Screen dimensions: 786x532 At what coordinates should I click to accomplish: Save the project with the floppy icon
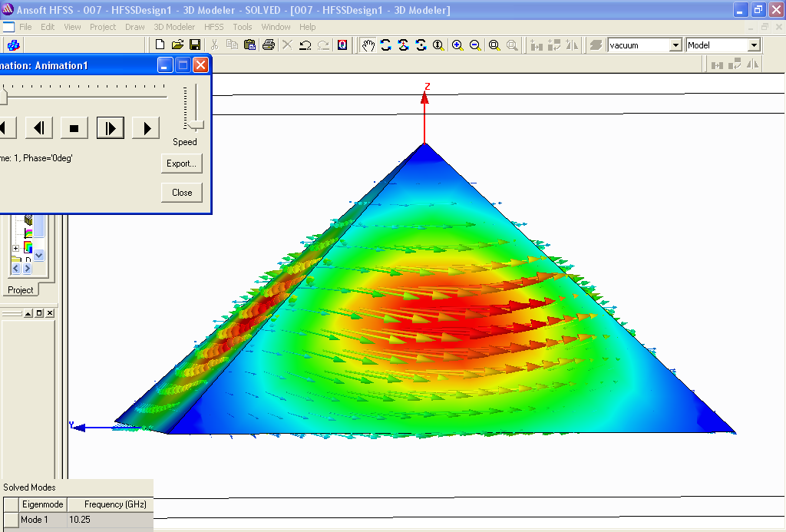(195, 45)
